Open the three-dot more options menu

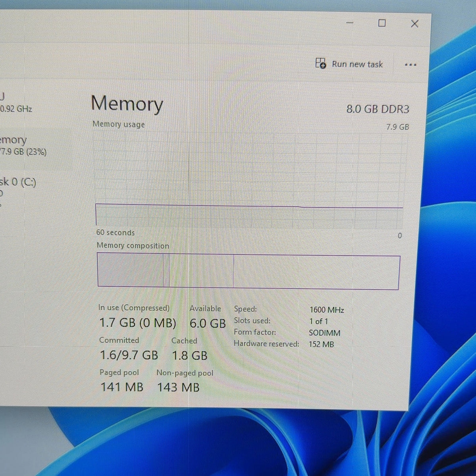pos(411,65)
